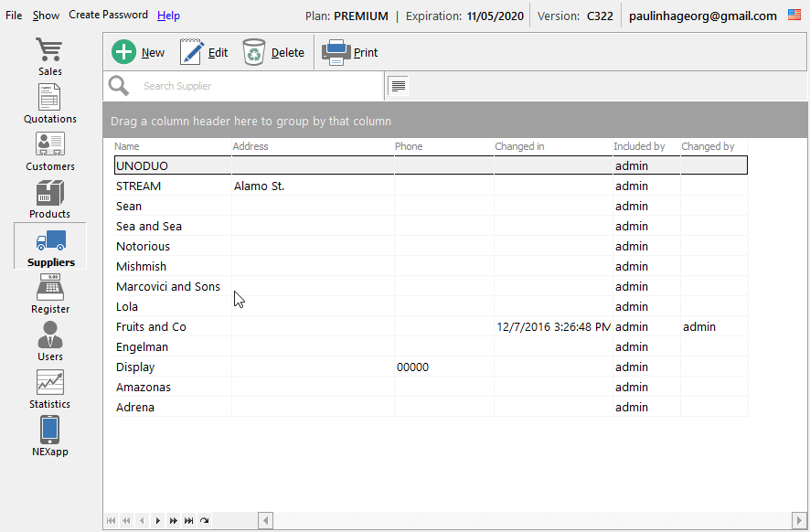Click the Edit pencil icon
Screen dimensions: 810x532
(x=191, y=52)
